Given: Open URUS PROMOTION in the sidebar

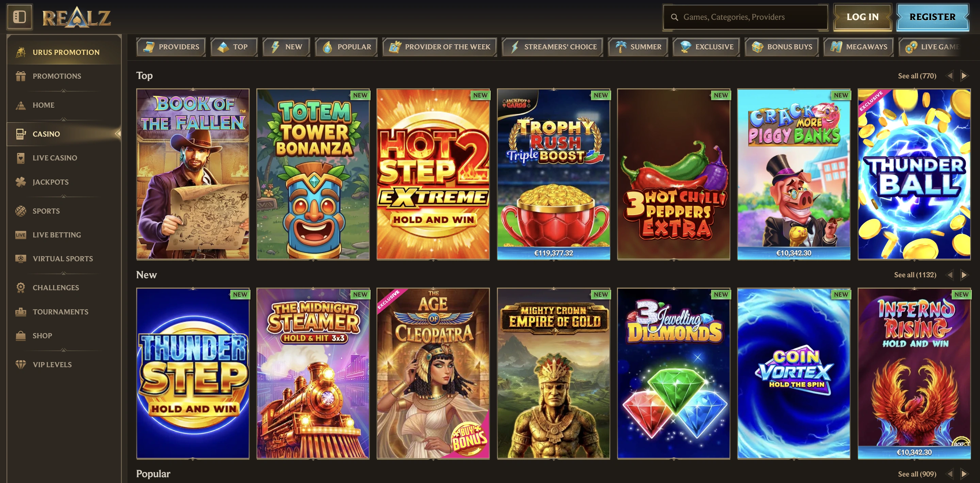Looking at the screenshot, I should 64,52.
